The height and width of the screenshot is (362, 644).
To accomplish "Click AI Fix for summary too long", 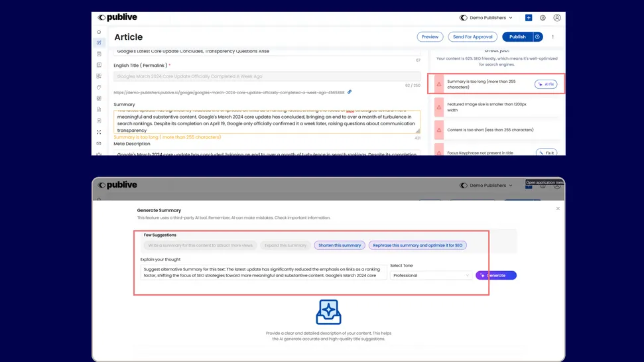I will (546, 84).
